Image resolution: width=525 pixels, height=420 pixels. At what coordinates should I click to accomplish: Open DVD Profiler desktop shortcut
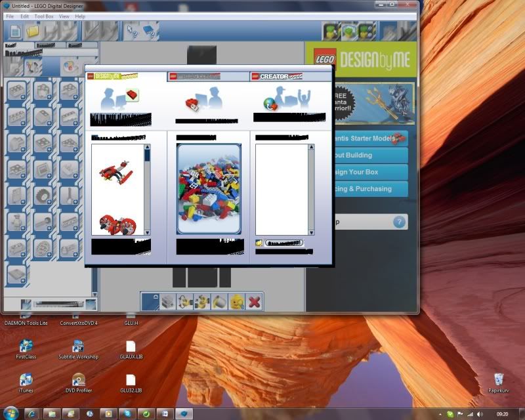point(78,383)
